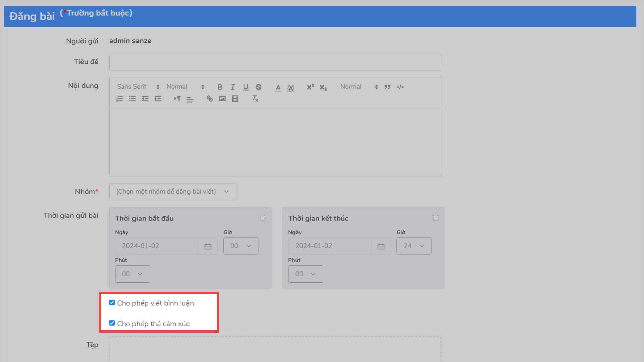
Task: Apply superscript formatting
Action: (310, 87)
